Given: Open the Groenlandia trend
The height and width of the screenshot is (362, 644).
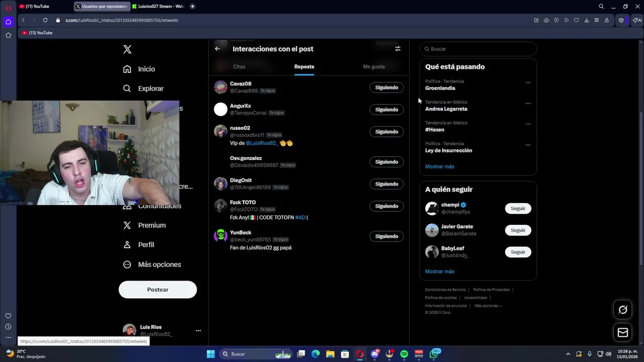Looking at the screenshot, I should (440, 88).
